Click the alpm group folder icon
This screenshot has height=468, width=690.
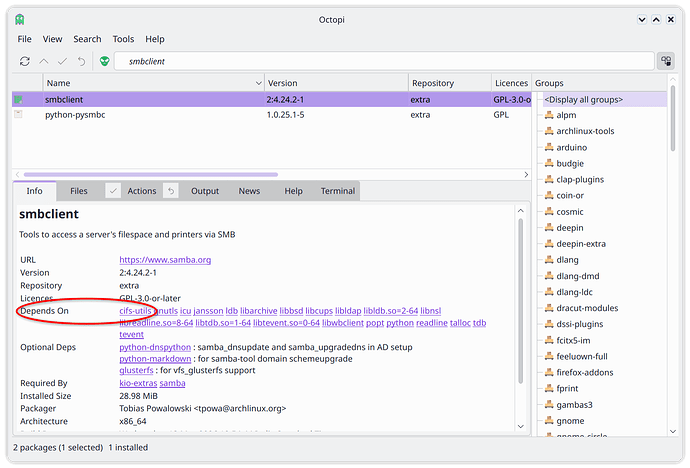(x=549, y=115)
